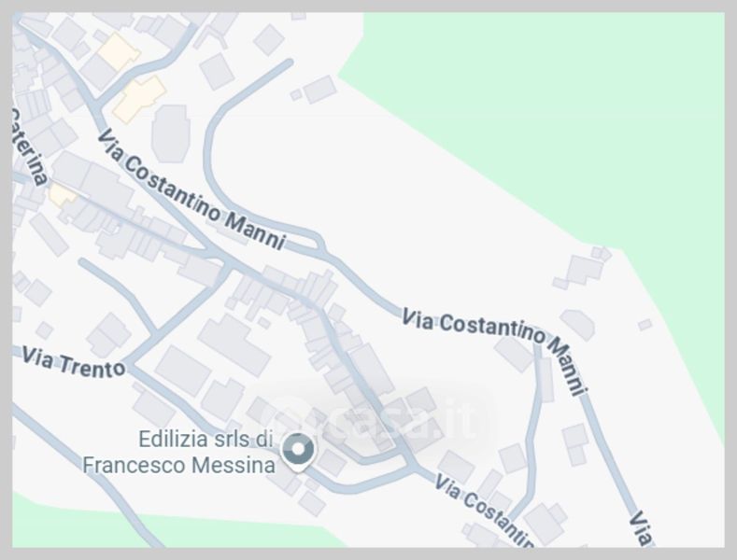Select the Edilizia srls di Francesco Messina label
The image size is (737, 560).
(178, 453)
